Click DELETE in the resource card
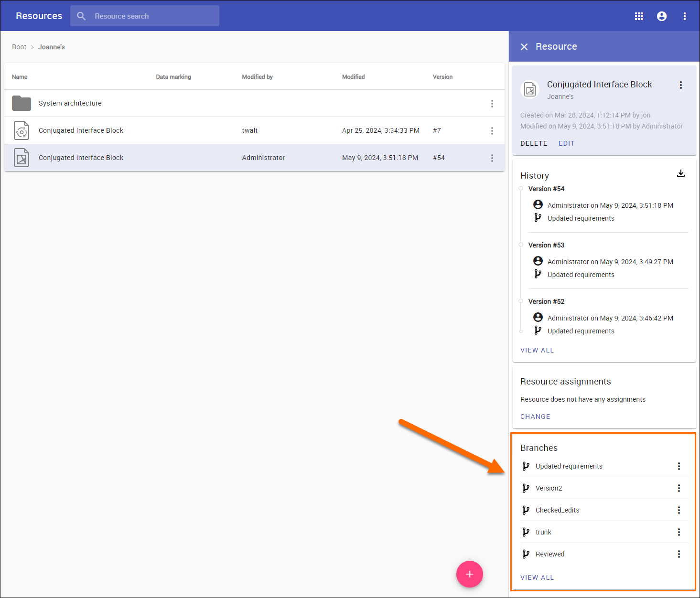Viewport: 700px width, 598px height. 534,143
